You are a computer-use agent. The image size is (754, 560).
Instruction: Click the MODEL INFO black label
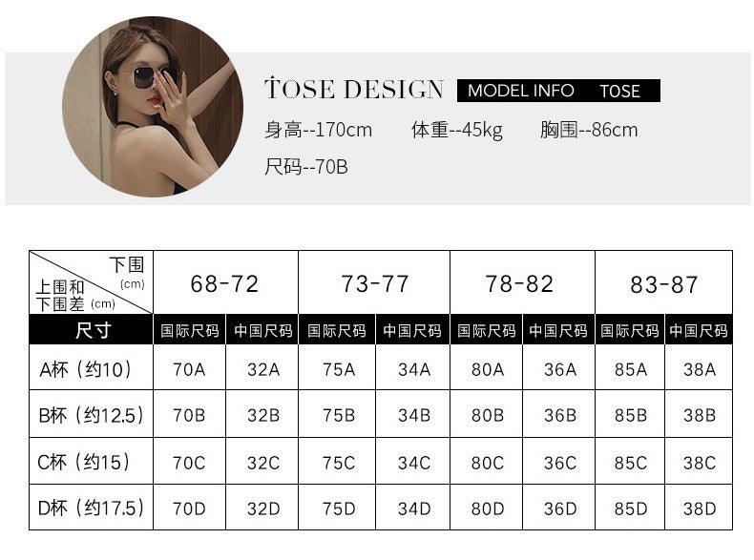521,91
